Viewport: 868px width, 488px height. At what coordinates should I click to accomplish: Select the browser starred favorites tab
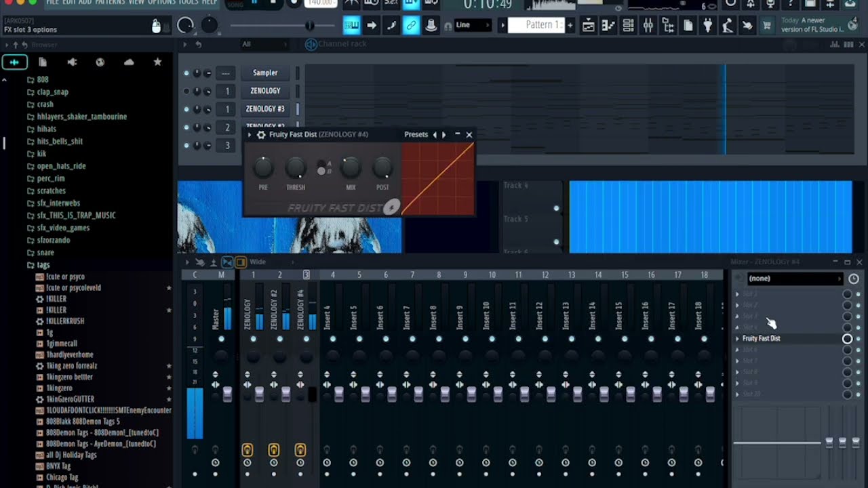157,62
